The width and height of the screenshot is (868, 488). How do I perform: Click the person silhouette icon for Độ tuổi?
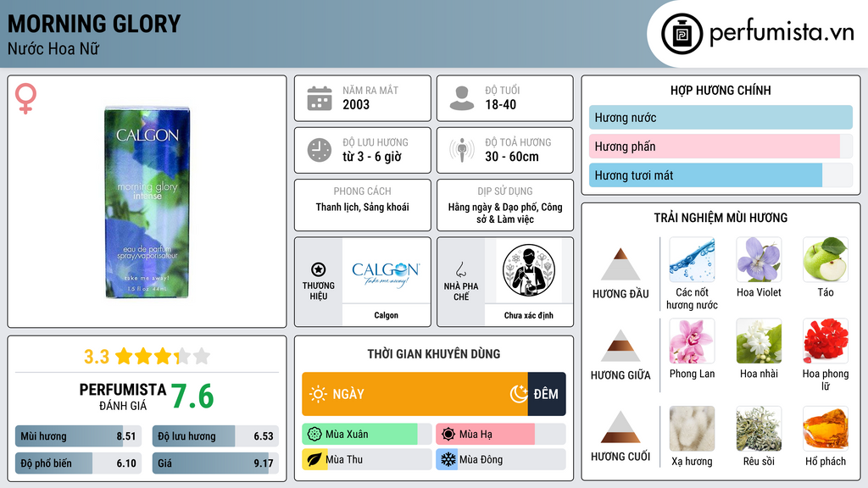point(462,98)
